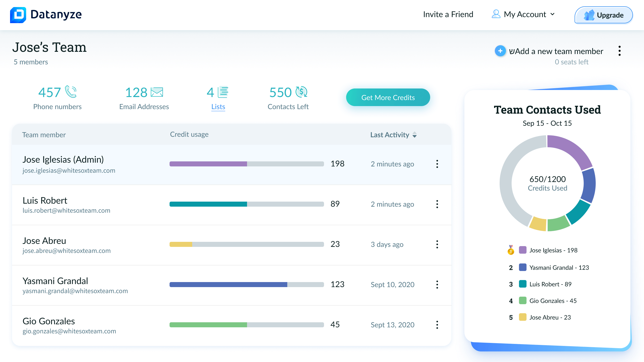Open options menu for Yasmani Grandal row
The width and height of the screenshot is (644, 362).
(x=437, y=285)
